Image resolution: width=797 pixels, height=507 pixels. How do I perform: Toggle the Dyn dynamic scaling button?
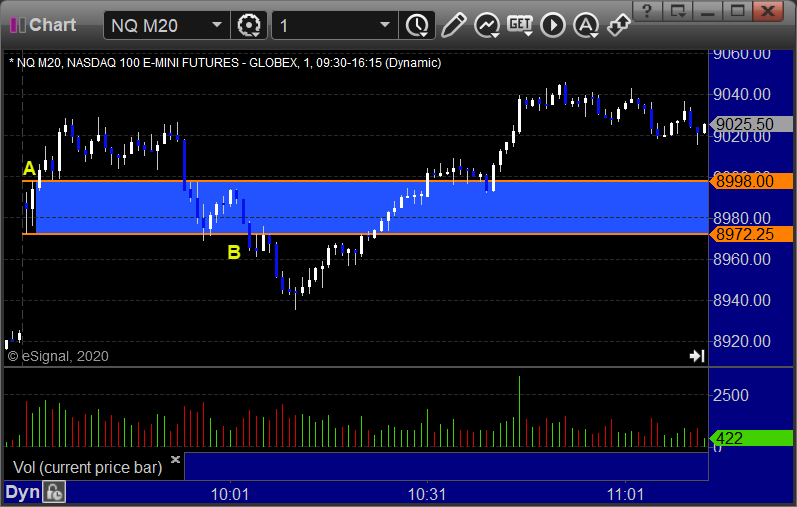pyautogui.click(x=22, y=492)
